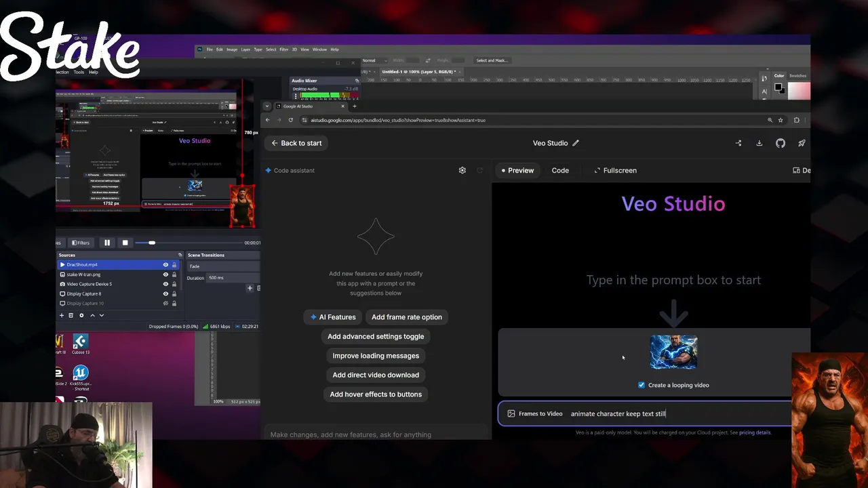Show Display Capture 10 source
868x488 pixels.
pos(165,303)
